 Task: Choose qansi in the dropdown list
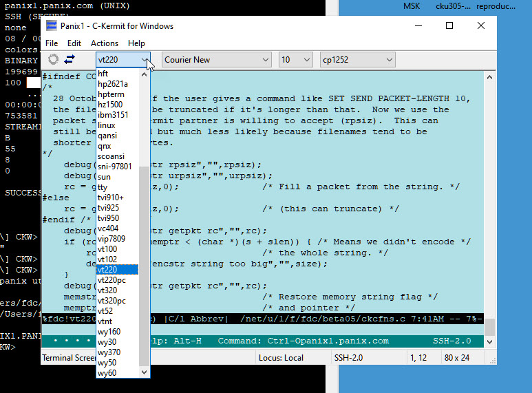[x=107, y=136]
